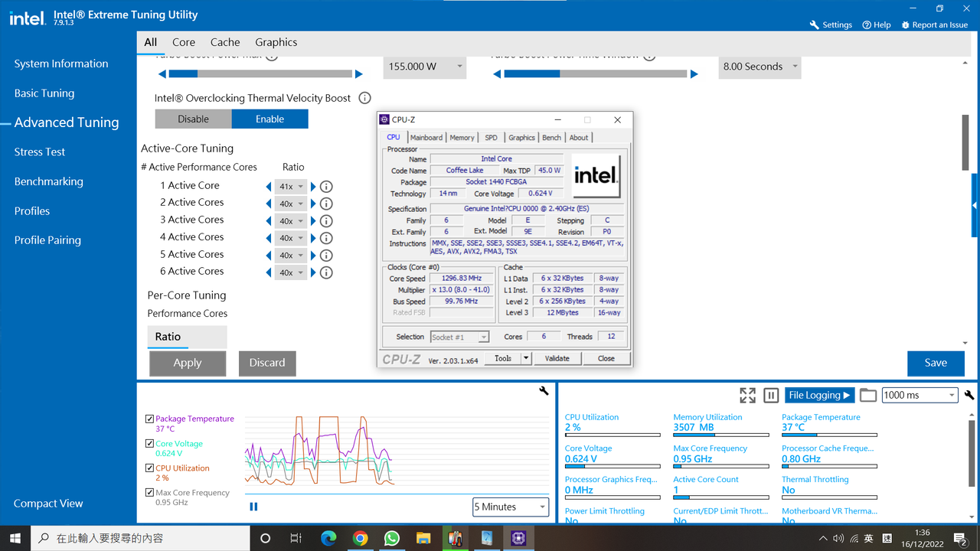Open the CPU-Z Mainboard tab

[x=426, y=138]
